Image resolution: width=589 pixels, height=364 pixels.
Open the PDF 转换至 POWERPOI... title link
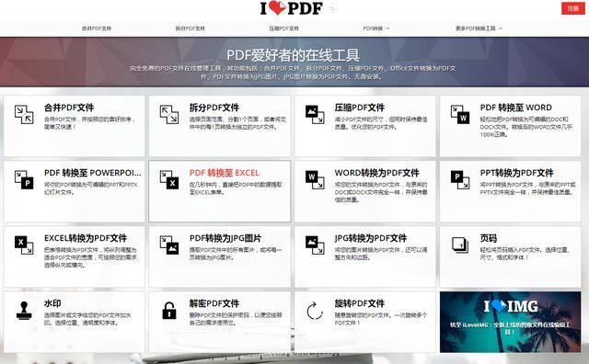coord(92,173)
